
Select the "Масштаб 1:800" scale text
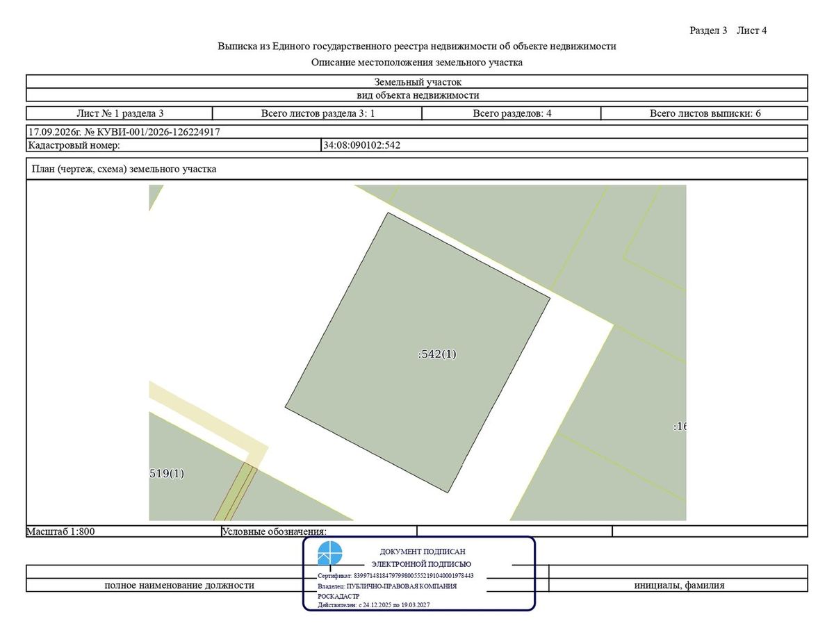(x=60, y=531)
